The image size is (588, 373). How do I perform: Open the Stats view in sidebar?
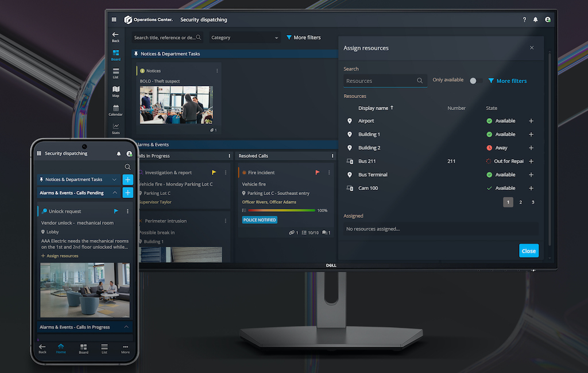(116, 128)
